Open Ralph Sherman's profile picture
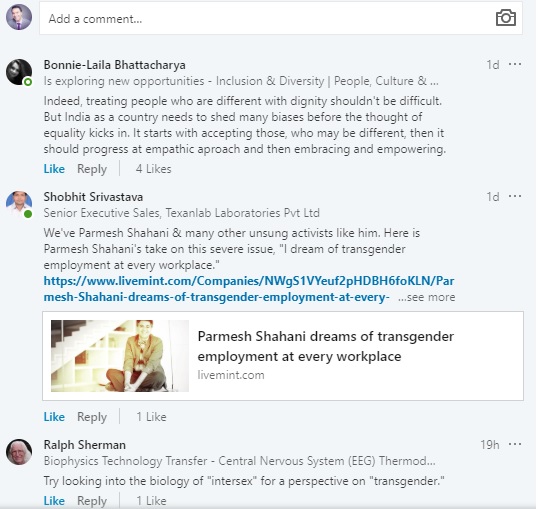Screen dimensions: 549x509 point(19,452)
